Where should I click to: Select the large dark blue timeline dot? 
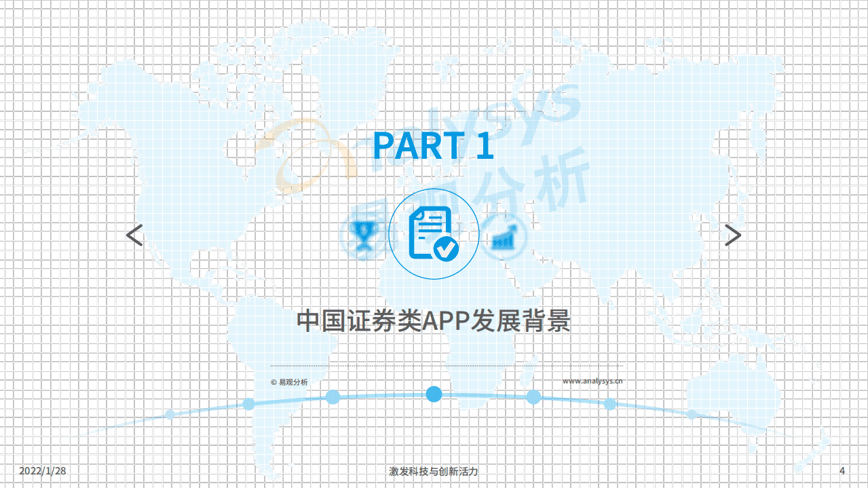(433, 392)
